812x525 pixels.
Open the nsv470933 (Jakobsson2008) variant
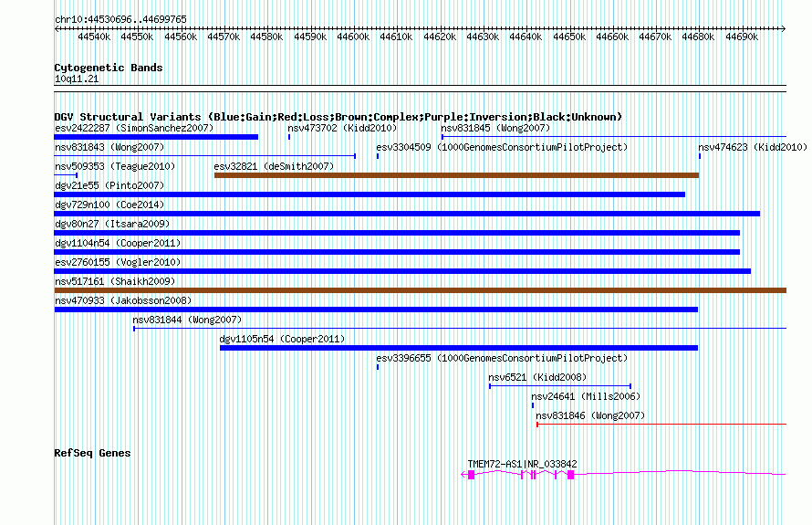[123, 300]
